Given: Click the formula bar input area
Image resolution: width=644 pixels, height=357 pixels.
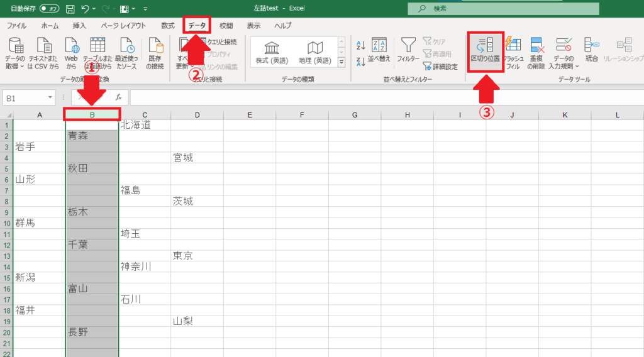Looking at the screenshot, I should [387, 97].
